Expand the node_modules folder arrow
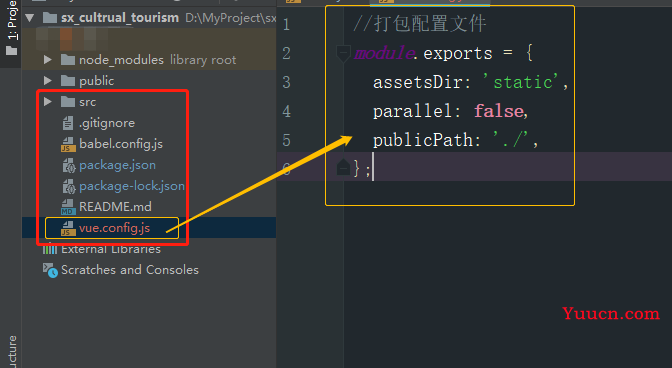This screenshot has width=672, height=368. tap(48, 60)
